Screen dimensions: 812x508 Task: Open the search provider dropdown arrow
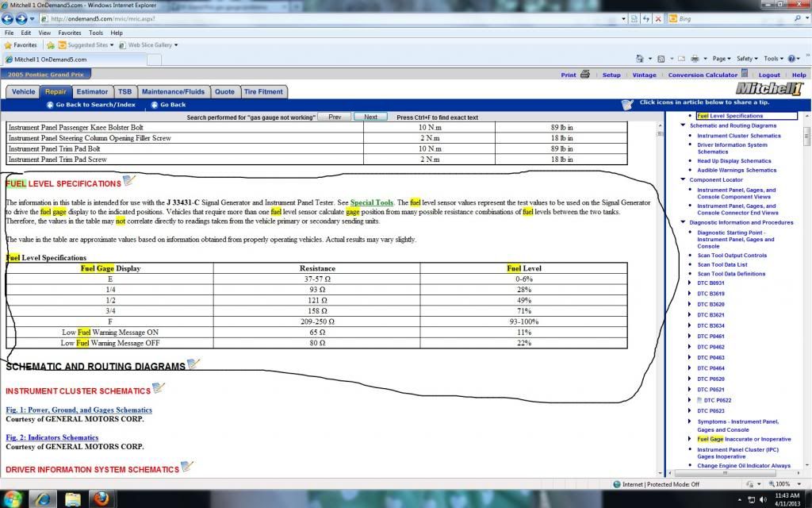pos(806,19)
